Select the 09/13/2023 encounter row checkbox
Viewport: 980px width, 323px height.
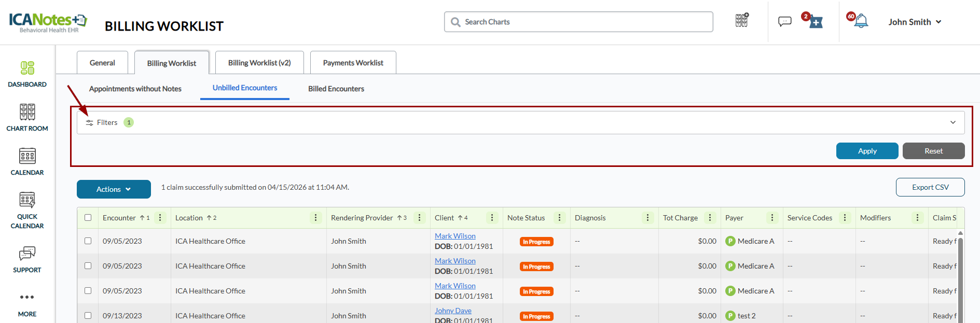point(88,316)
